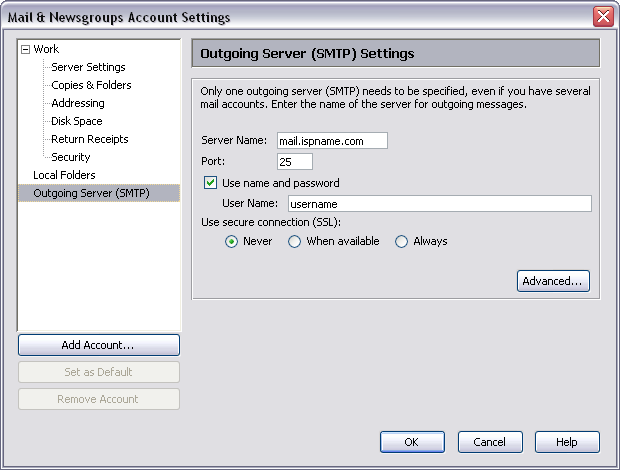Screen dimensions: 620x470
Task: Close the Account Settings dialog window
Action: [603, 17]
